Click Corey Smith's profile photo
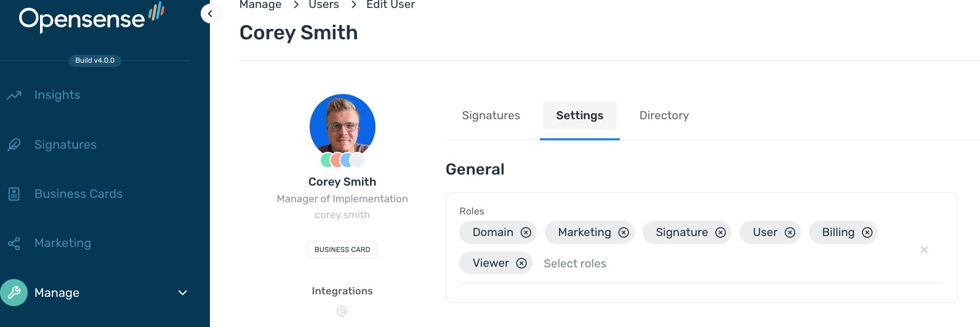 point(342,125)
